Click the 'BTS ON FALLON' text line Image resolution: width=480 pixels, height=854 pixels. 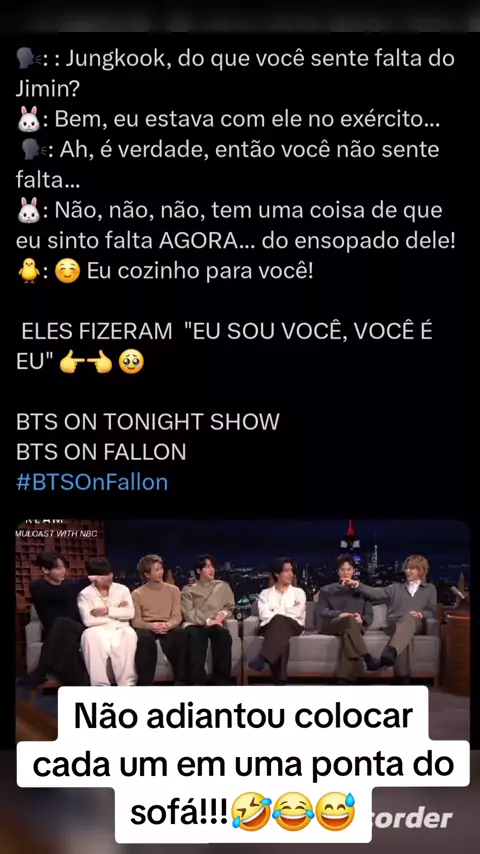[x=101, y=452]
